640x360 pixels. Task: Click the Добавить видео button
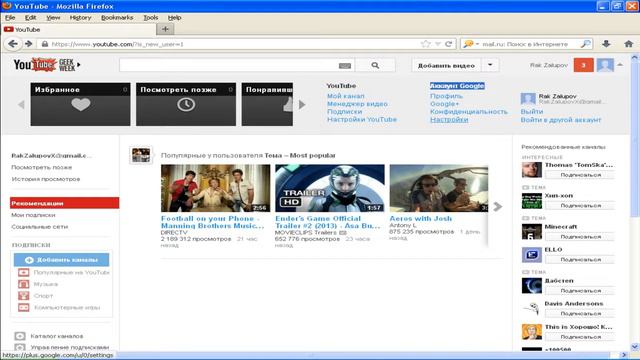click(x=446, y=65)
